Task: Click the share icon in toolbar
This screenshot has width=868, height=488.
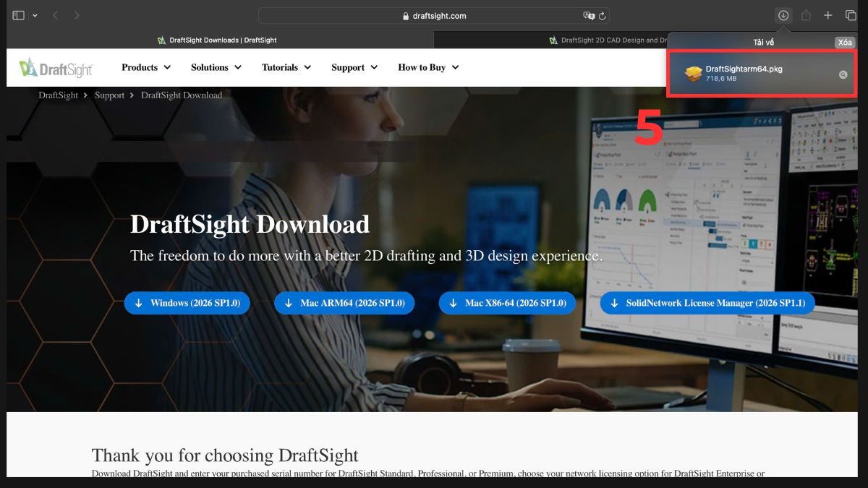Action: (x=806, y=15)
